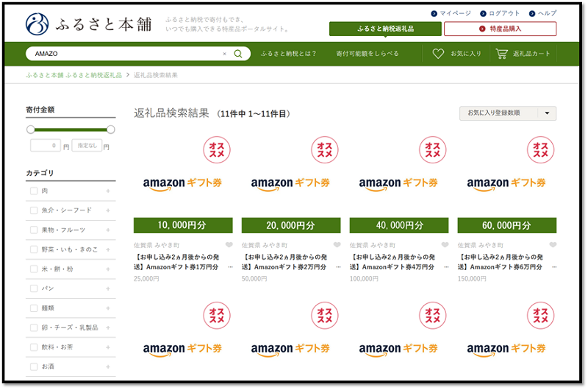The image size is (588, 390).
Task: Check the 魚介・シーフード category checkbox
Action: [x=34, y=210]
